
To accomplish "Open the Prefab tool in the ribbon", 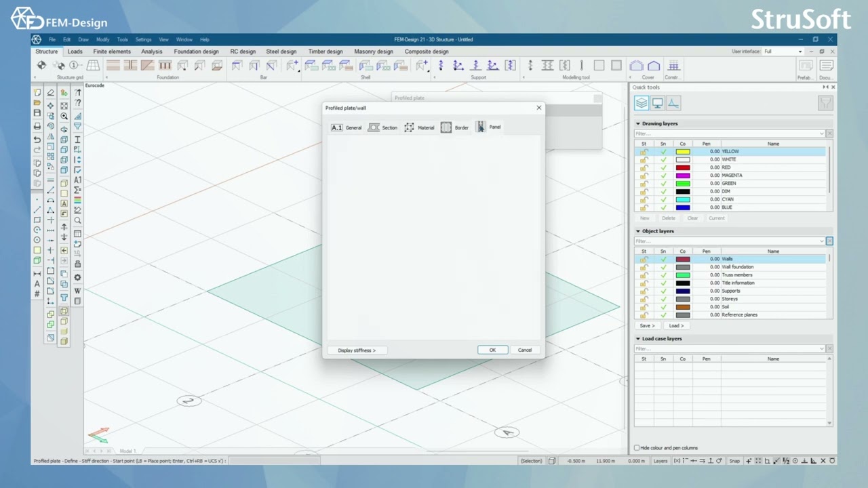I will (806, 66).
